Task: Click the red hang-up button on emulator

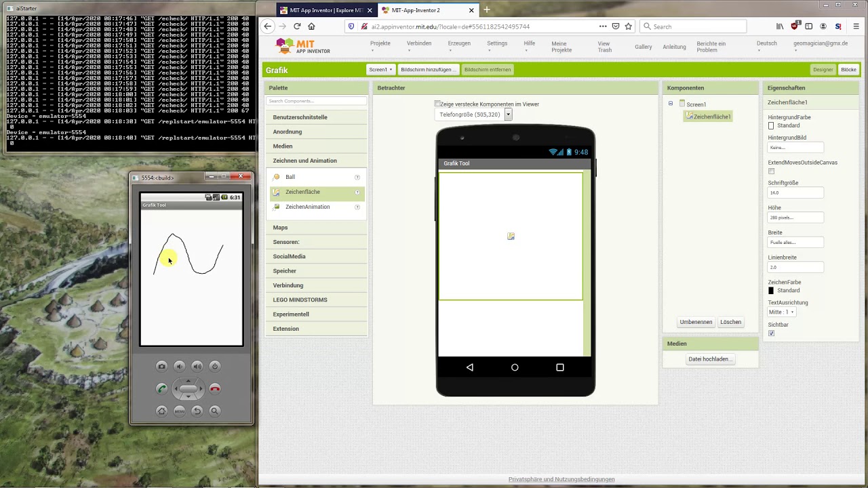Action: tap(215, 388)
